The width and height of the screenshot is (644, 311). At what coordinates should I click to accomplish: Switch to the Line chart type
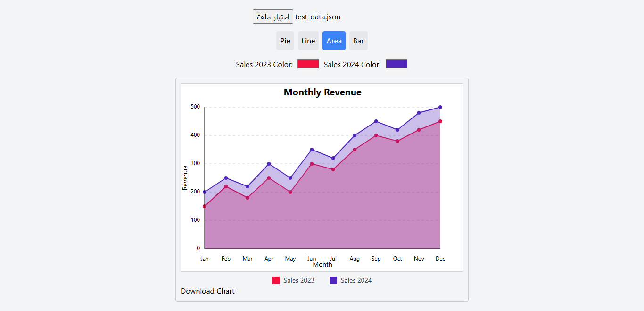click(x=308, y=41)
